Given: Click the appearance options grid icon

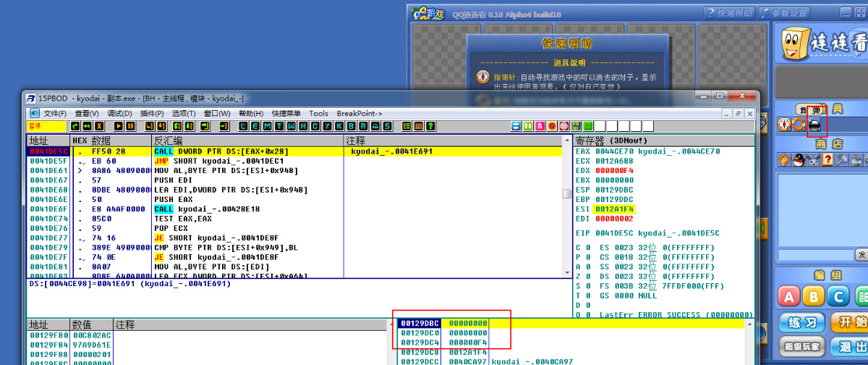Looking at the screenshot, I should [418, 126].
